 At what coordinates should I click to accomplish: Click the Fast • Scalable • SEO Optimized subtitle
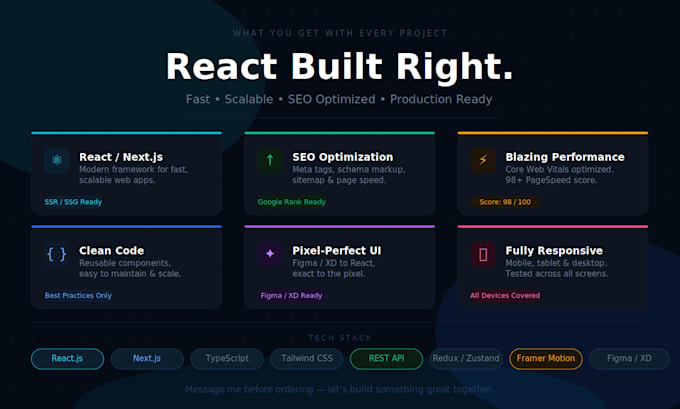pyautogui.click(x=339, y=99)
